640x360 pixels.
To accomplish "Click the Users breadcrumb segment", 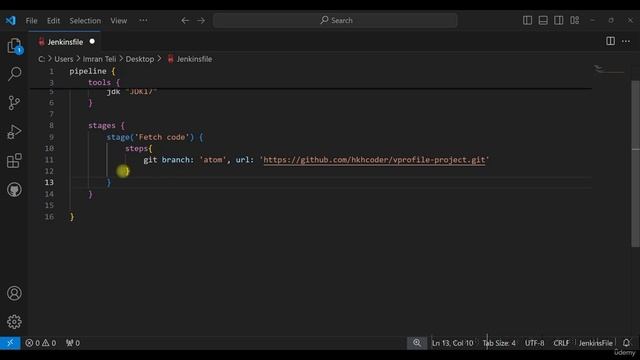I will [x=64, y=59].
